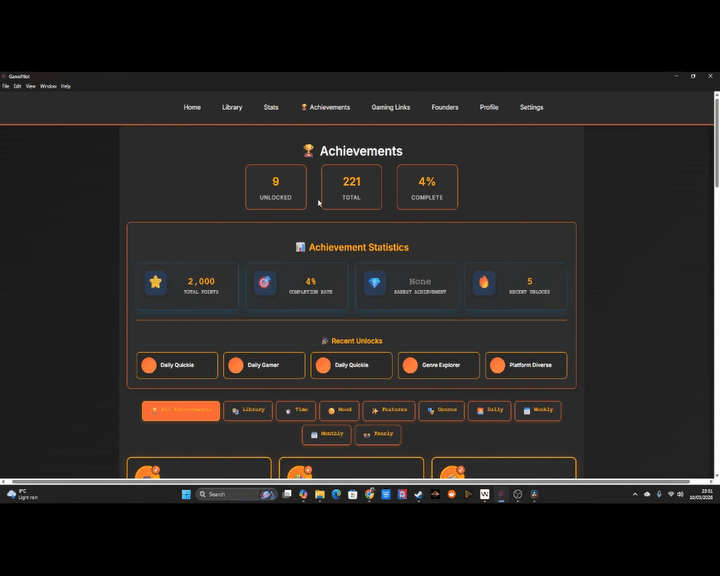The width and height of the screenshot is (720, 576).
Task: Filter achievements by Genres
Action: click(x=441, y=410)
